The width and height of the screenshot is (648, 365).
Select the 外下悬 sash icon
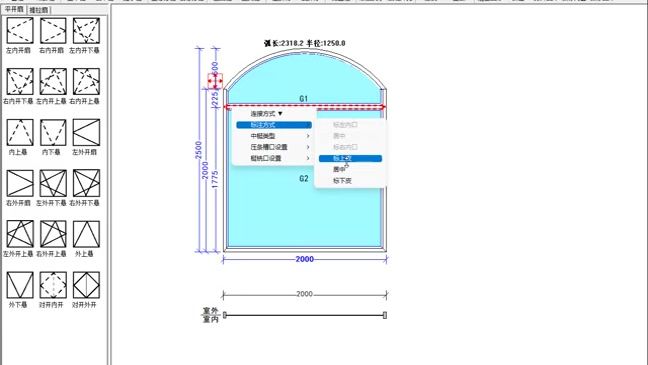point(19,285)
